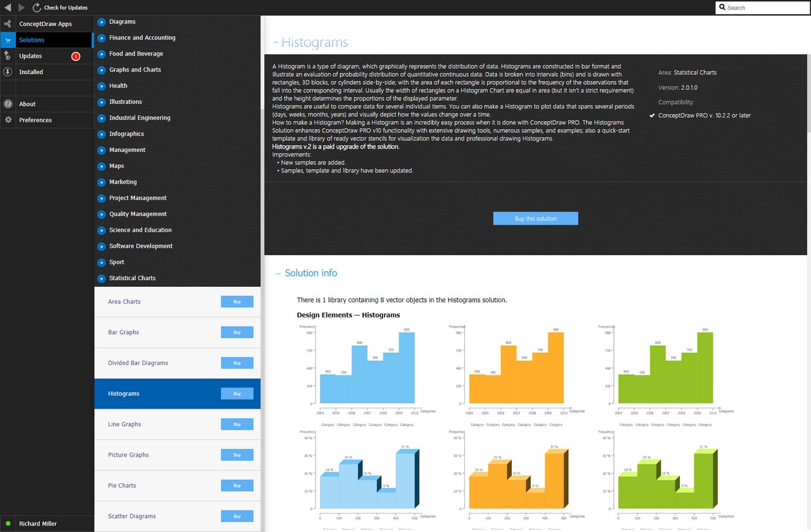Click the Richard Miller user name

tap(38, 524)
